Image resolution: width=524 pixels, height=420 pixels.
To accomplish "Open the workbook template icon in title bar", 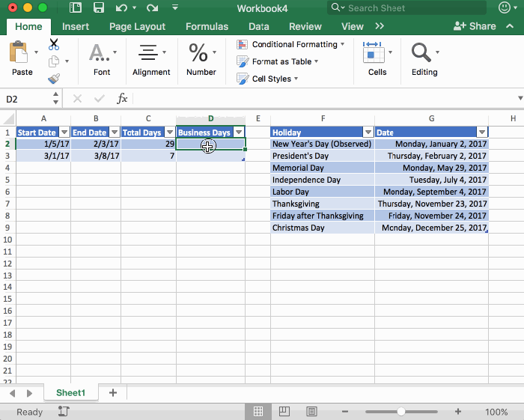I will [x=76, y=7].
